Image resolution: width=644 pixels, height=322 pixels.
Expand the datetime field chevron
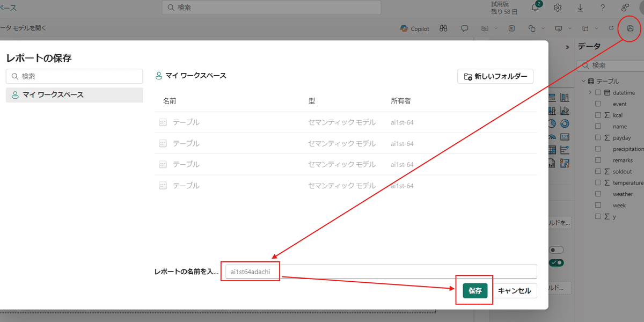coord(590,93)
